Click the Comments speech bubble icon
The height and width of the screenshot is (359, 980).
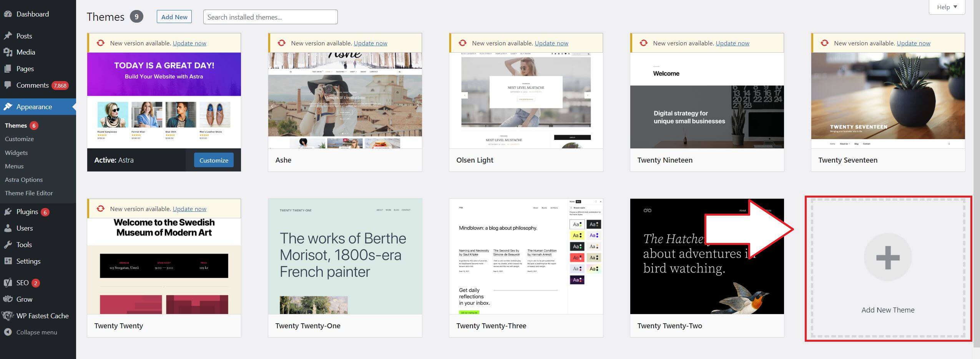tap(8, 85)
